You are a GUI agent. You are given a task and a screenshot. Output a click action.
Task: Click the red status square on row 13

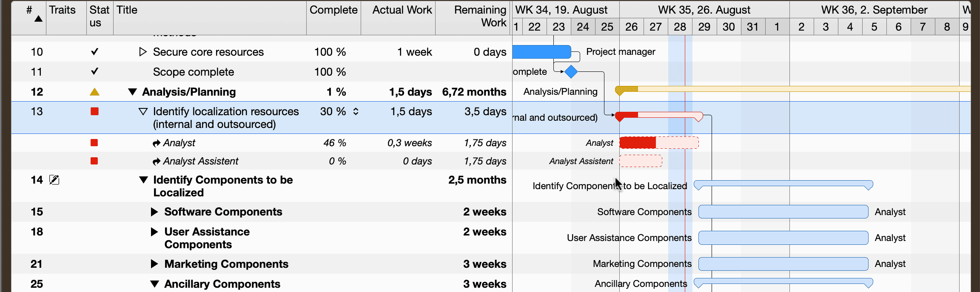(94, 111)
